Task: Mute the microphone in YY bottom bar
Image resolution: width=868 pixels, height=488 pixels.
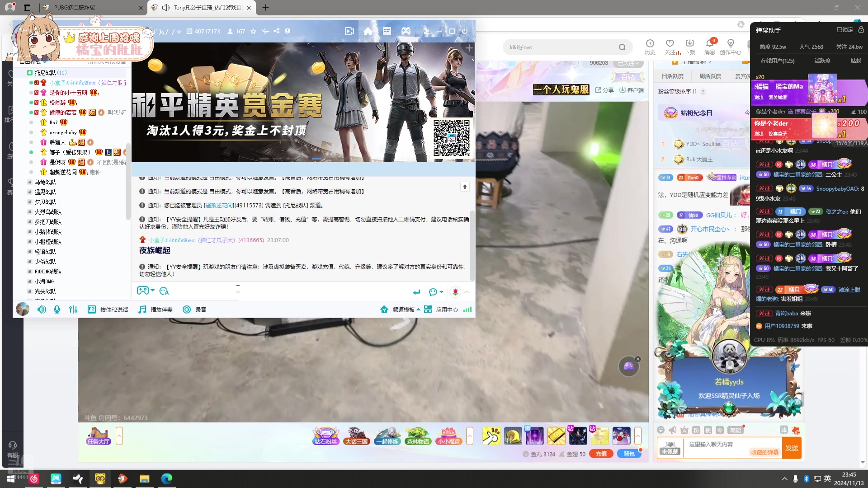Action: coord(57,310)
